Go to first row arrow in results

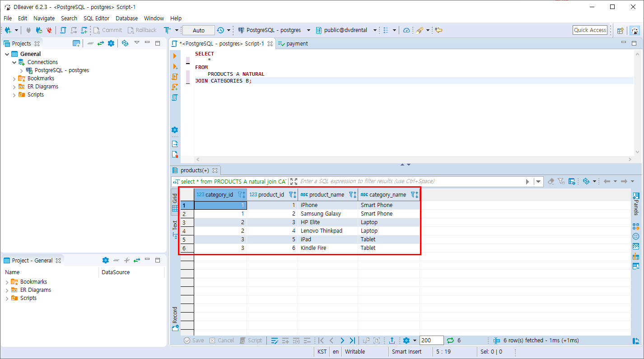[321, 341]
